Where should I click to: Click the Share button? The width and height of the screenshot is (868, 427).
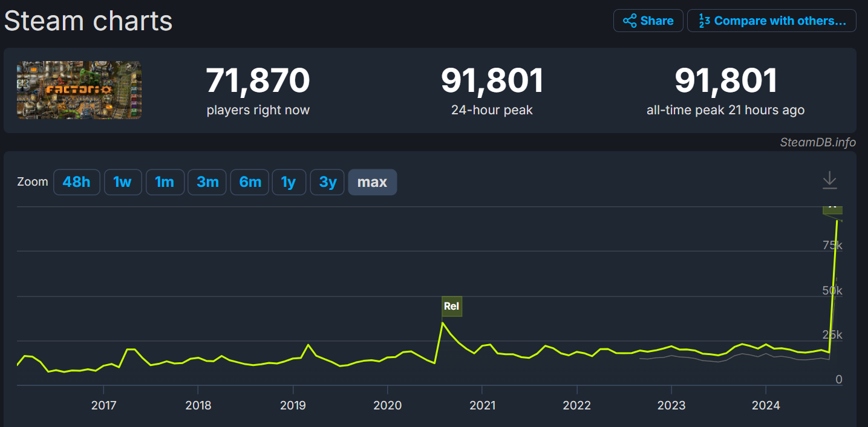tap(648, 21)
